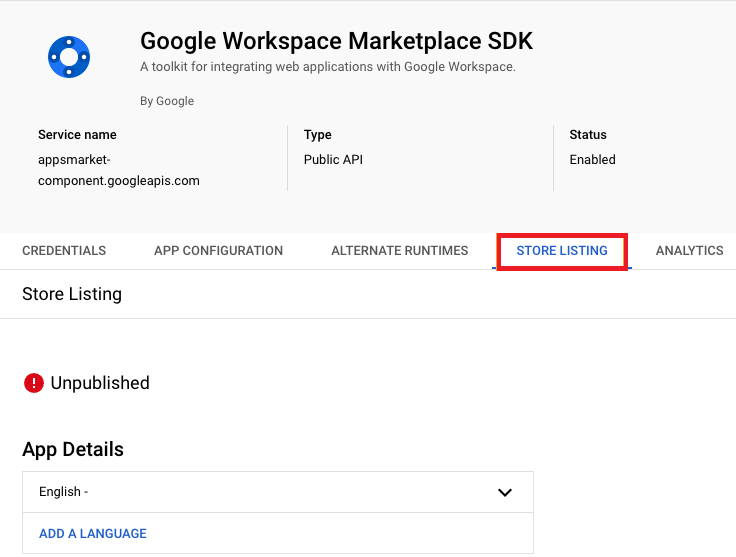The image size is (736, 557).
Task: Click the Type column label
Action: (x=317, y=135)
